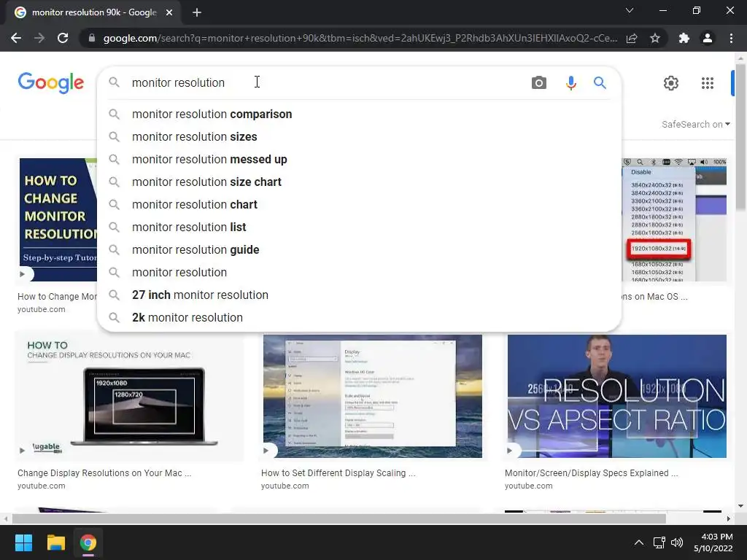Open Windows Start menu
The width and height of the screenshot is (747, 560).
click(x=23, y=542)
